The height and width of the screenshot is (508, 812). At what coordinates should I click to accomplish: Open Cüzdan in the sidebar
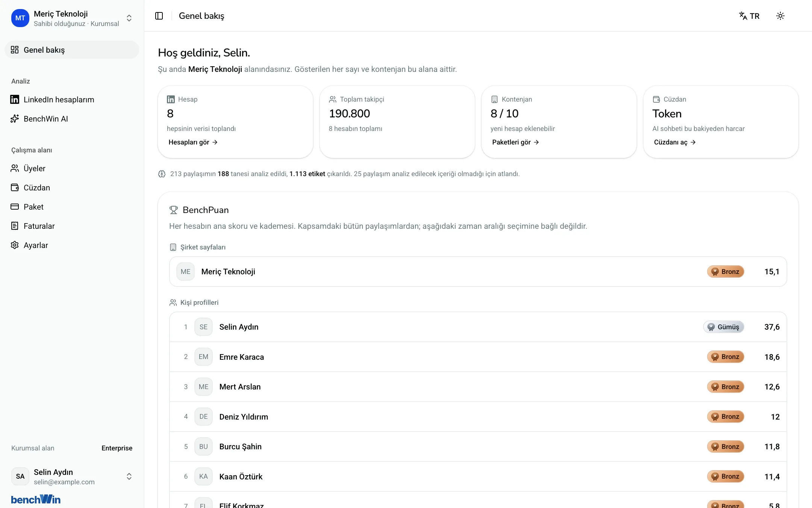(x=72, y=187)
